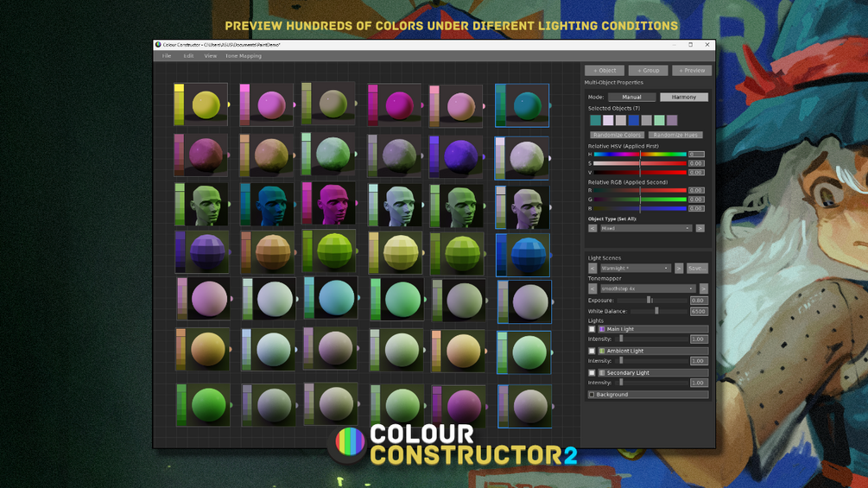Switch to next Light Scene
868x488 pixels.
pyautogui.click(x=679, y=269)
